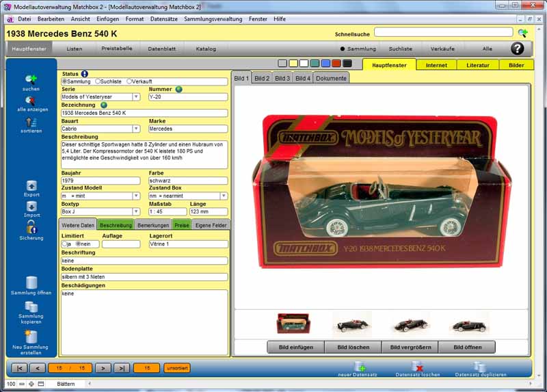Set Limitiert to ja
Image resolution: width=547 pixels, height=392 pixels.
[64, 244]
